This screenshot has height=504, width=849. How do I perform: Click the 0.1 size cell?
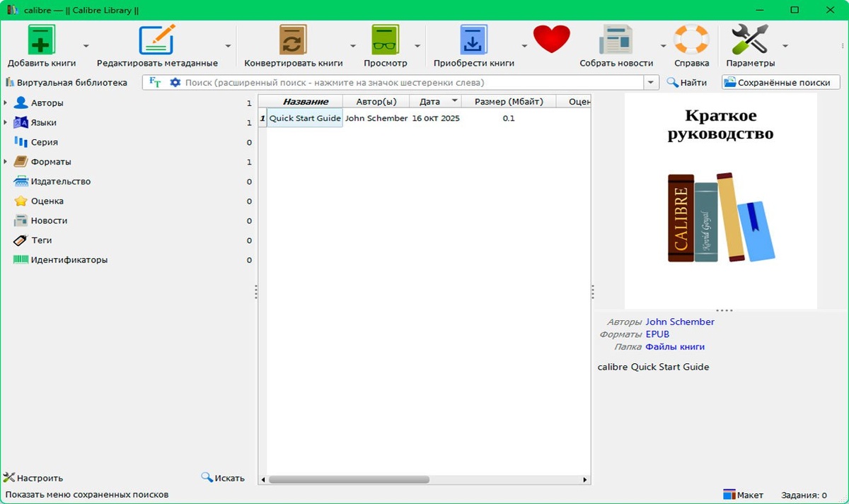[509, 119]
